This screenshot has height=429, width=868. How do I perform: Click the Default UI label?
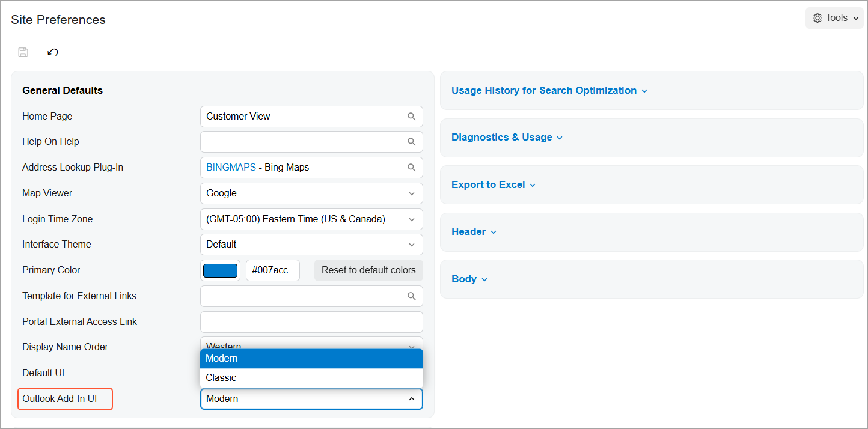click(43, 373)
